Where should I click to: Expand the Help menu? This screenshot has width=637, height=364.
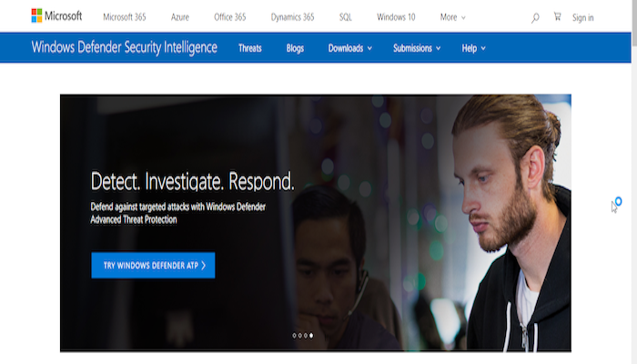(473, 48)
